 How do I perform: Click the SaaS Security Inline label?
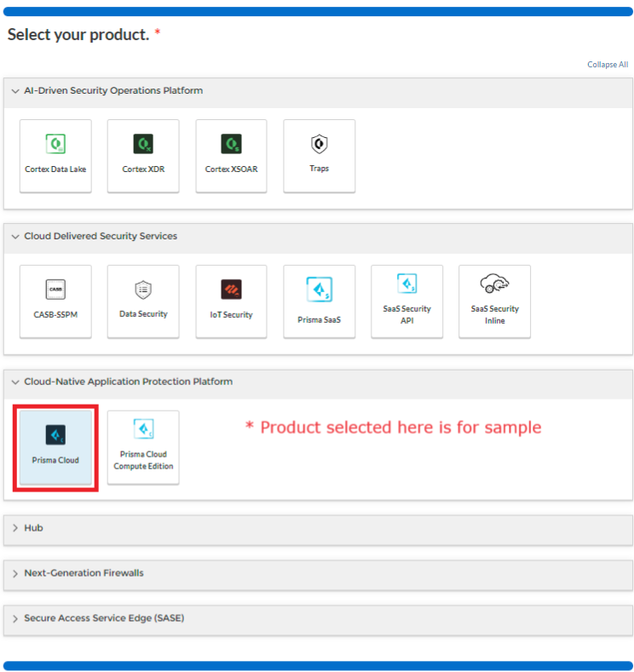coord(494,314)
